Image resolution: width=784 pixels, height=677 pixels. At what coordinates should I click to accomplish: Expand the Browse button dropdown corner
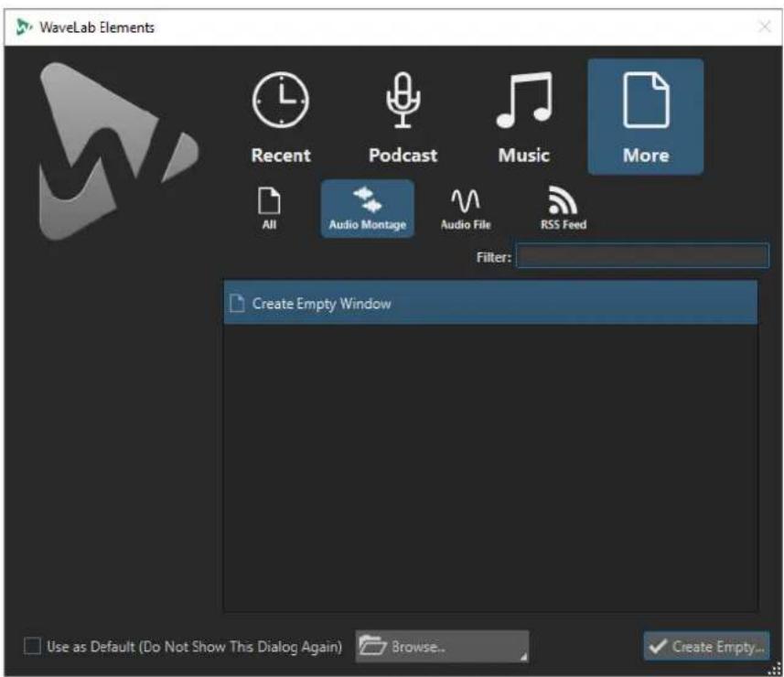click(x=523, y=657)
